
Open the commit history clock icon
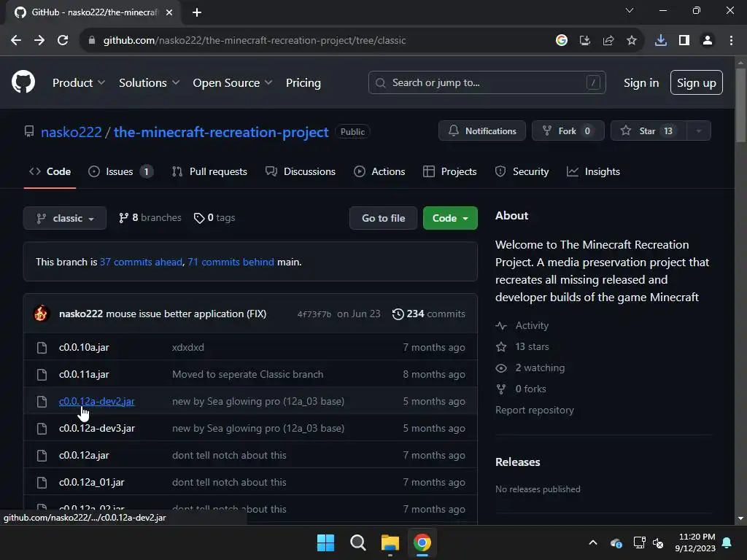pyautogui.click(x=398, y=314)
